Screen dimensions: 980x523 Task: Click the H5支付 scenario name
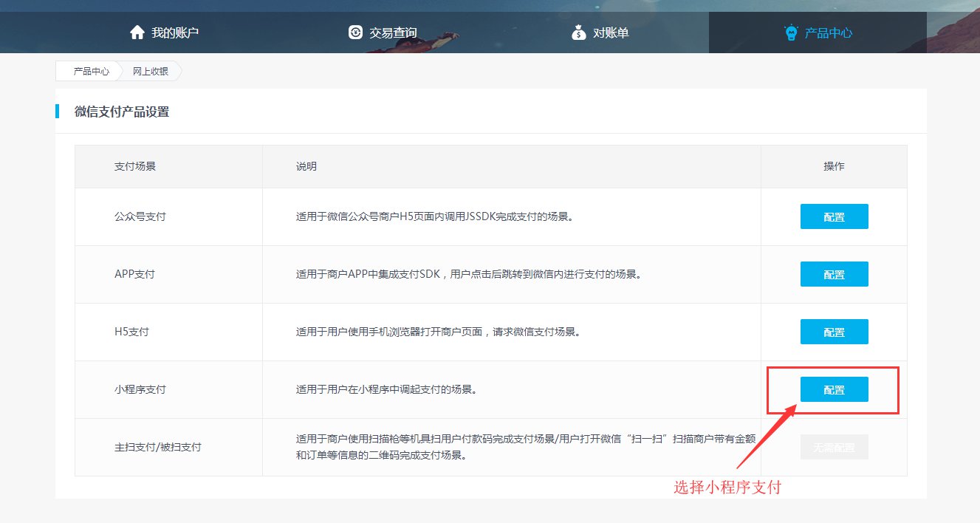click(x=131, y=332)
